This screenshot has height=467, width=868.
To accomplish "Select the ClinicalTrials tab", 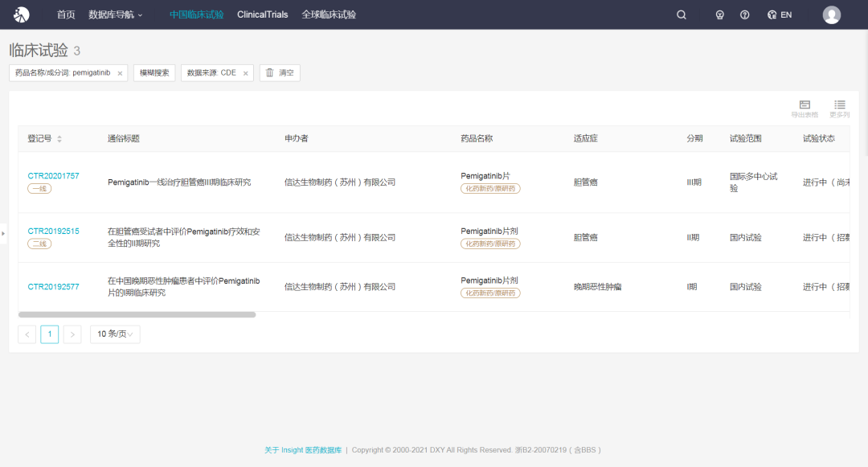I will [262, 15].
